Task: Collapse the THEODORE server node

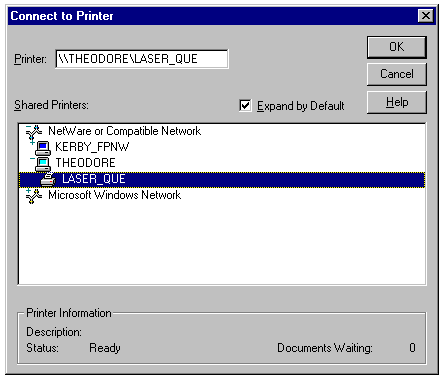Action: [32, 159]
